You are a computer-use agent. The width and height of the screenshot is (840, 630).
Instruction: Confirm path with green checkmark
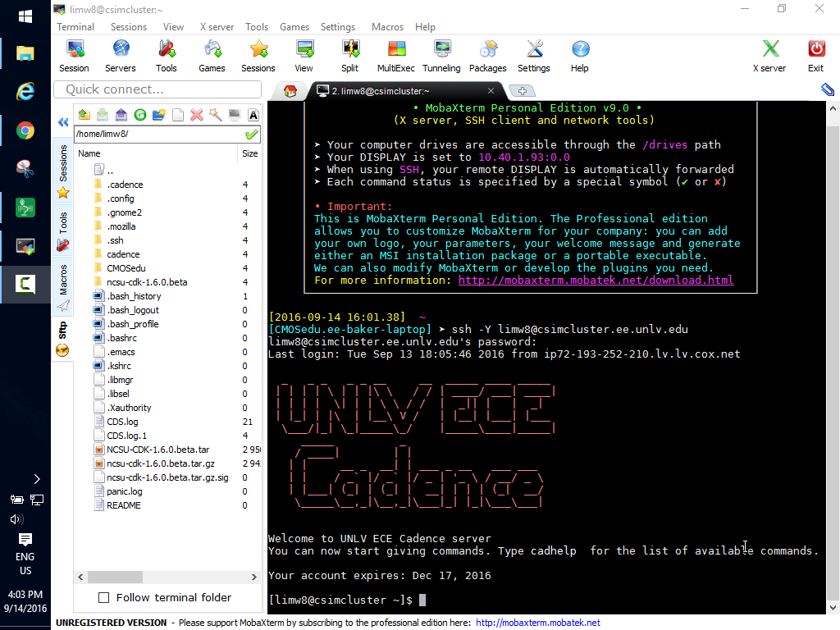click(x=251, y=134)
